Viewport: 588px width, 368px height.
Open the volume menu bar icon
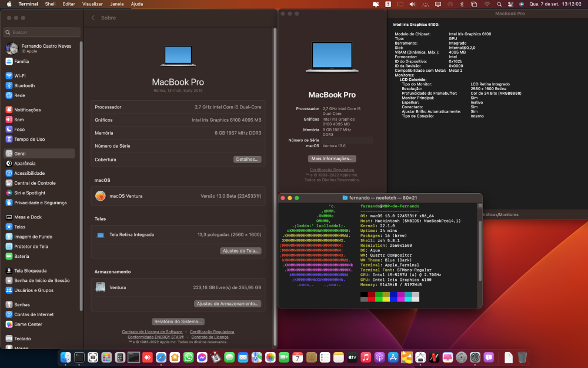[x=413, y=4]
